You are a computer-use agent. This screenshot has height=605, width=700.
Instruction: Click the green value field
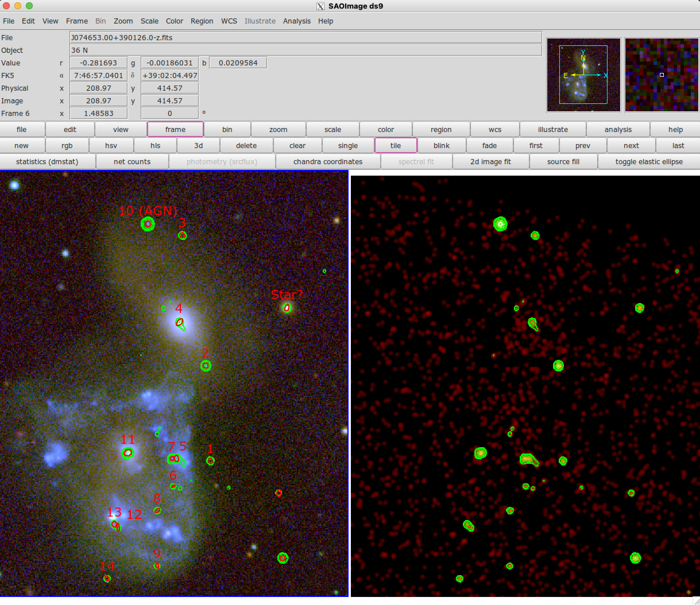click(170, 63)
